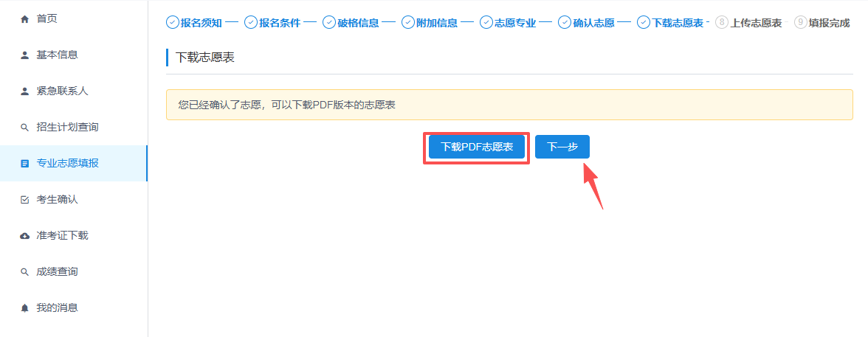Click the 下一步 button

pyautogui.click(x=562, y=147)
